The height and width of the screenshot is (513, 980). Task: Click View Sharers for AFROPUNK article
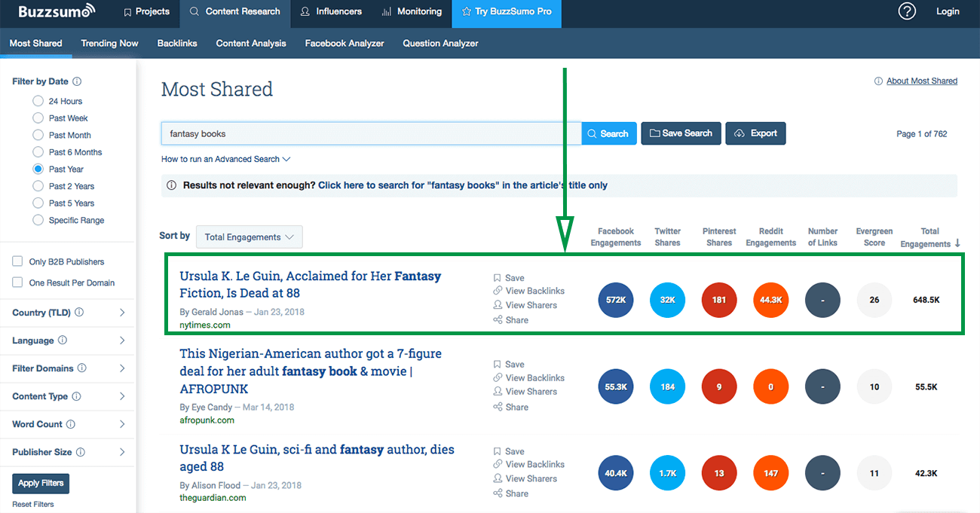click(x=525, y=392)
